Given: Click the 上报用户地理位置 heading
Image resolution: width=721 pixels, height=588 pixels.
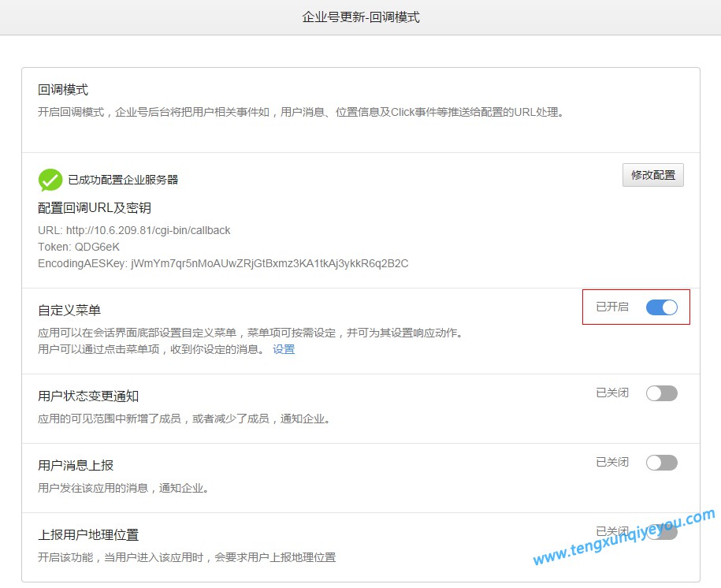Looking at the screenshot, I should coord(88,534).
